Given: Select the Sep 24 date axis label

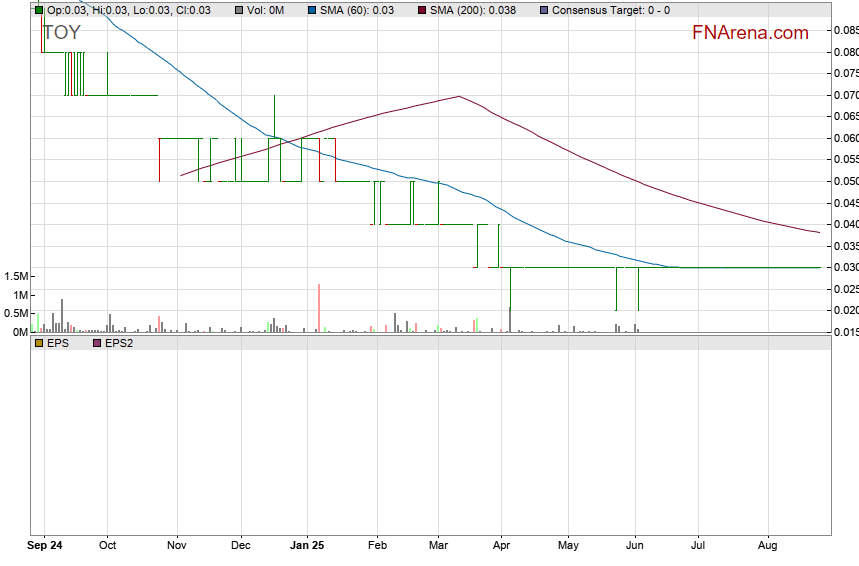Looking at the screenshot, I should 45,546.
